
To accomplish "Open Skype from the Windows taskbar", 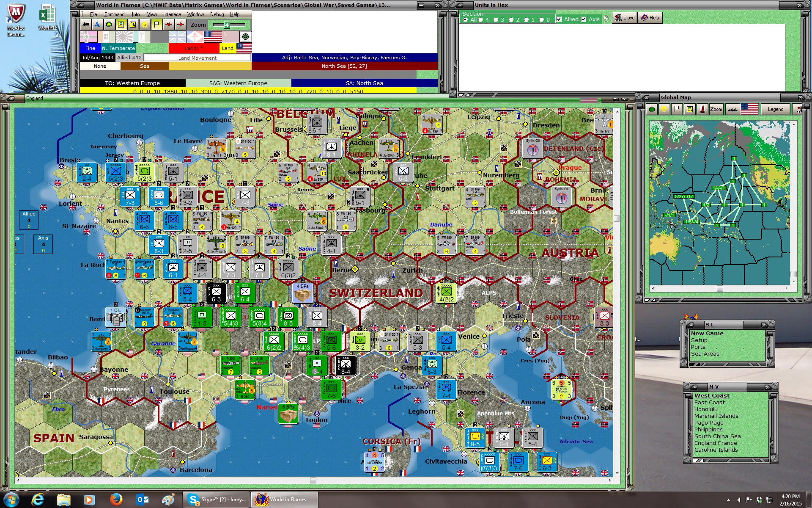I will 217,500.
